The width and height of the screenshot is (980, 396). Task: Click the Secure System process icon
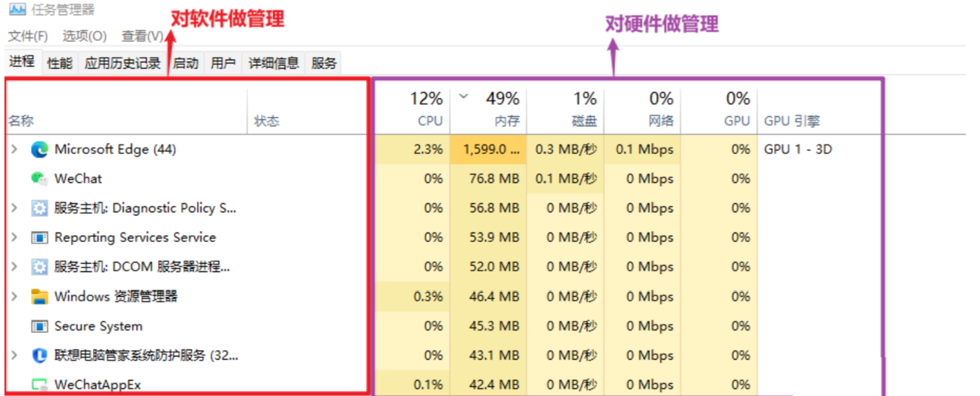39,326
